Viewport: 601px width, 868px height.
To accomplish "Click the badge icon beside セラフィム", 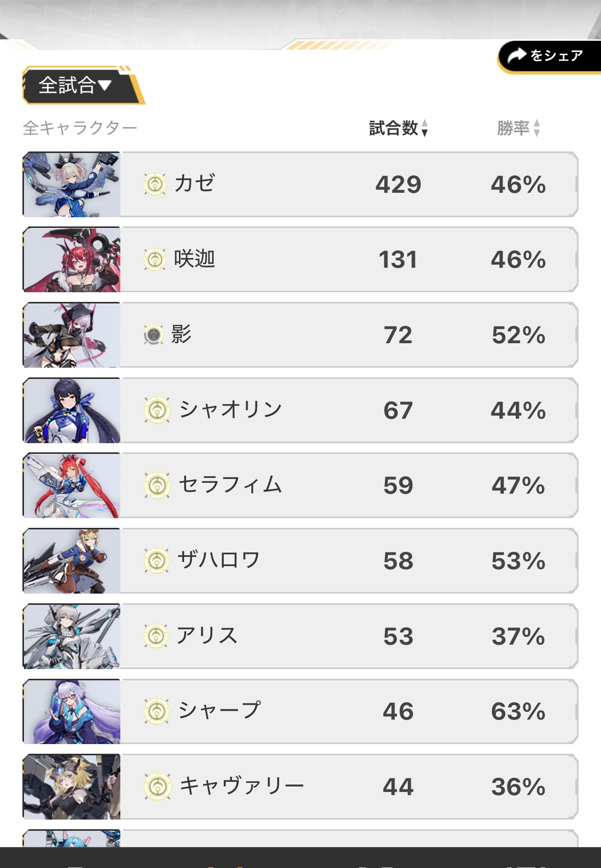I will click(x=156, y=485).
